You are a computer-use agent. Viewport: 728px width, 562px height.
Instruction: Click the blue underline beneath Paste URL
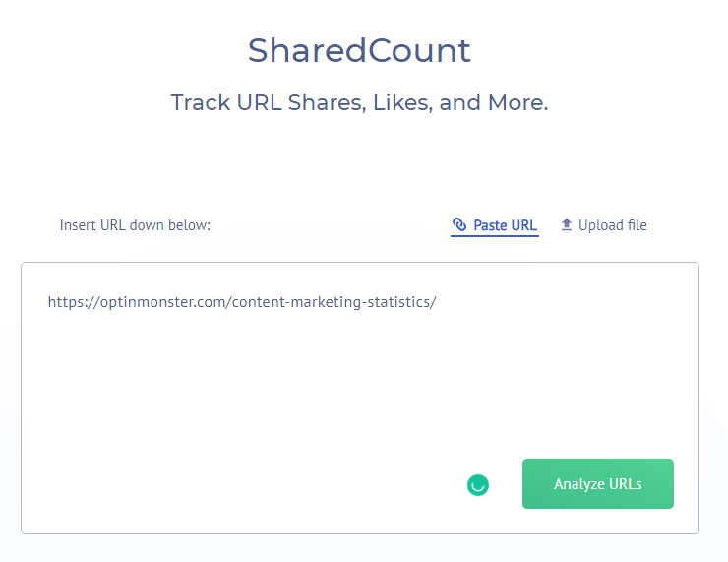[495, 236]
